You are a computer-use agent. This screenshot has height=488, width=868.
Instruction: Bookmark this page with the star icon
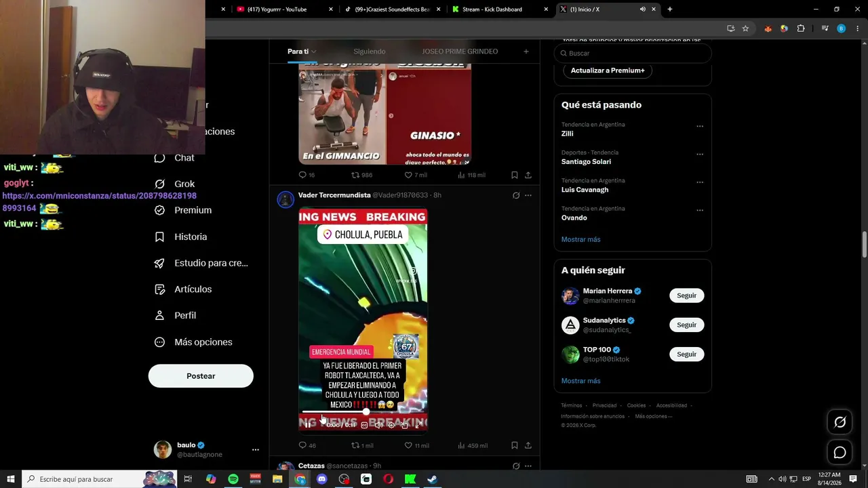click(745, 28)
